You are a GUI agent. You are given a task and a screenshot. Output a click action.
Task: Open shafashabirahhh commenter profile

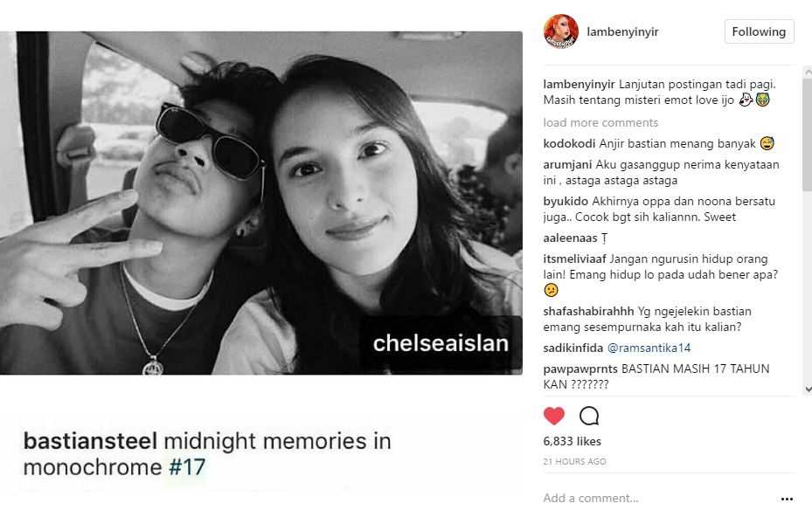coord(588,312)
